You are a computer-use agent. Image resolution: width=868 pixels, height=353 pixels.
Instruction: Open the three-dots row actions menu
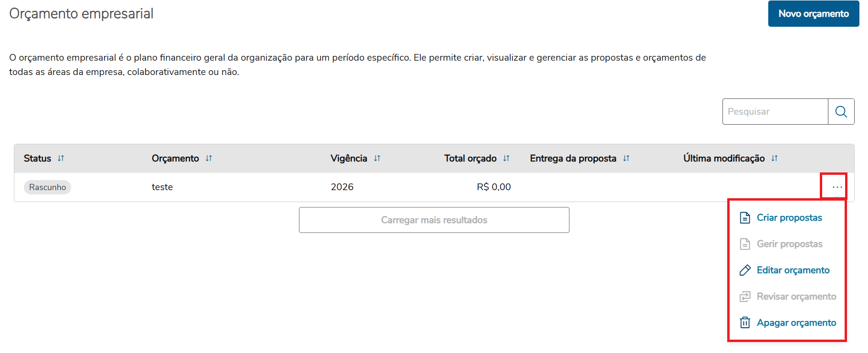pyautogui.click(x=837, y=187)
